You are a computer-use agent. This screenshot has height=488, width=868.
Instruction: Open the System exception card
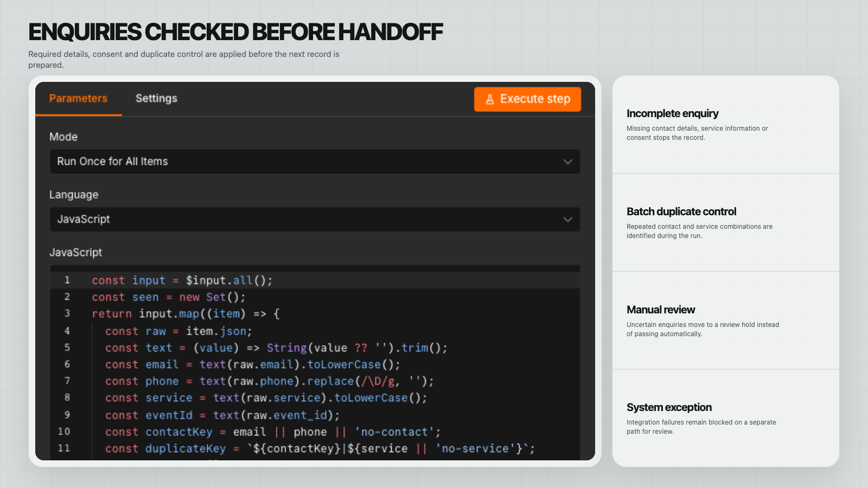(x=726, y=419)
